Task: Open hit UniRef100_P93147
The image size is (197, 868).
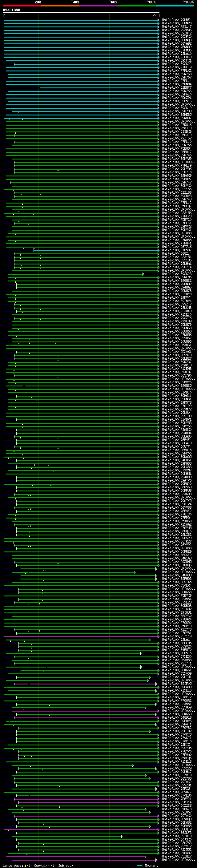Action: [177, 26]
